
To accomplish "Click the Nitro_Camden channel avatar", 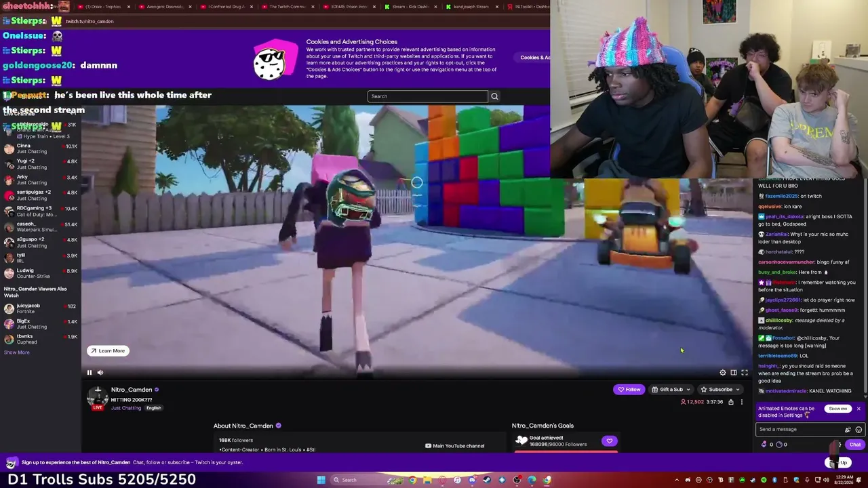I will point(98,397).
